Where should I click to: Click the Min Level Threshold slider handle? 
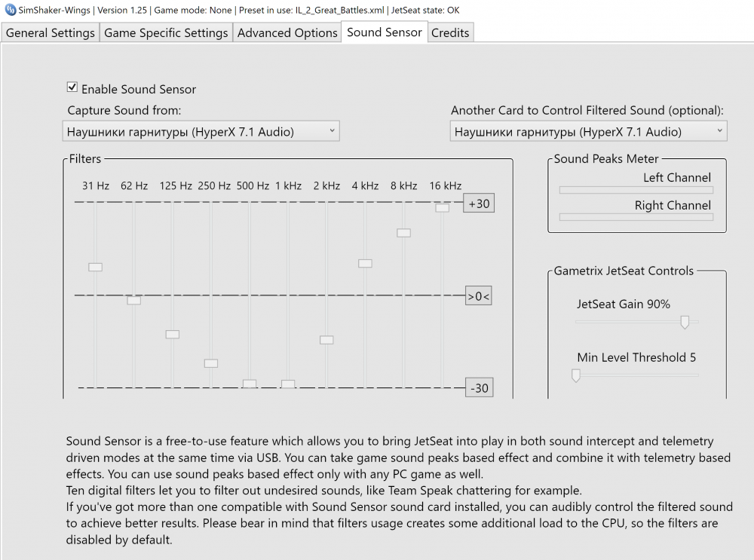click(x=575, y=375)
